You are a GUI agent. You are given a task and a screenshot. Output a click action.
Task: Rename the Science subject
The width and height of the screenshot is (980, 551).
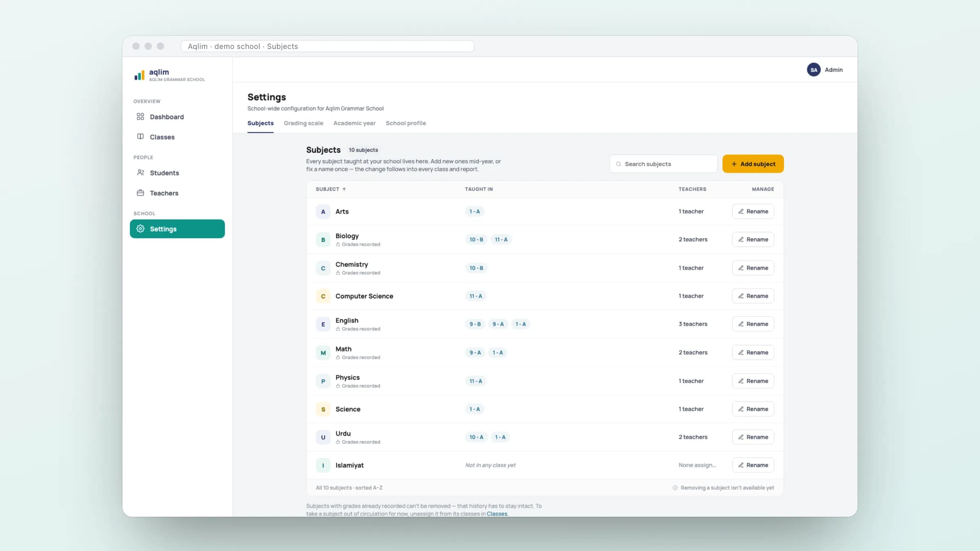(753, 409)
